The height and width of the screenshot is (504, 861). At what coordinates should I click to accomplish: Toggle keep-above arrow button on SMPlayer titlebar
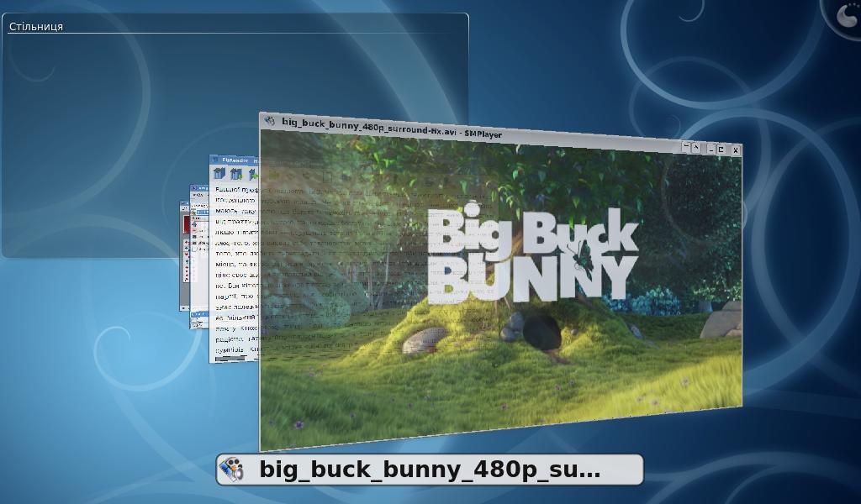pos(696,148)
